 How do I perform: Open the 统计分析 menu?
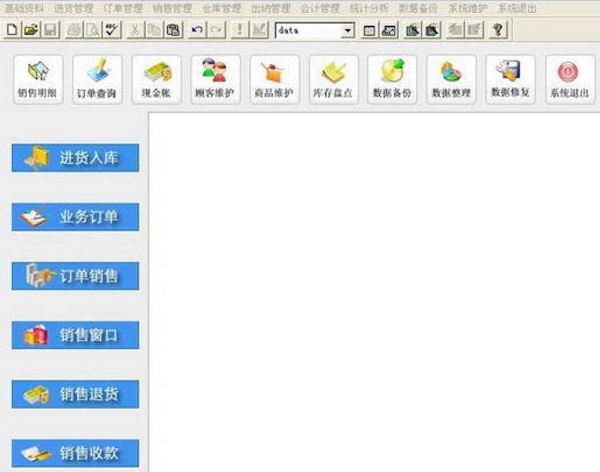[369, 8]
